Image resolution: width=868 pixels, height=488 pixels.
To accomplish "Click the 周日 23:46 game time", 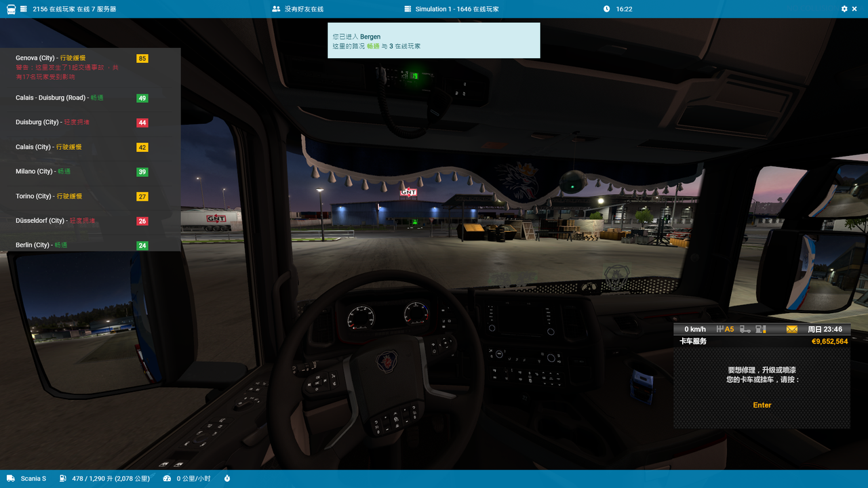I will [x=825, y=329].
